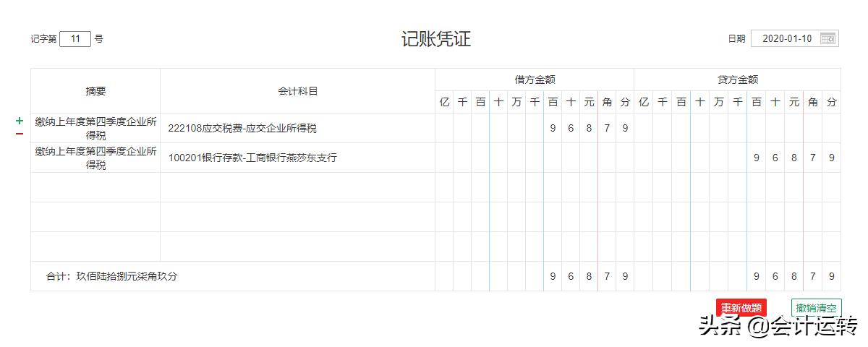Click the summary cell in the first entry row

95,128
